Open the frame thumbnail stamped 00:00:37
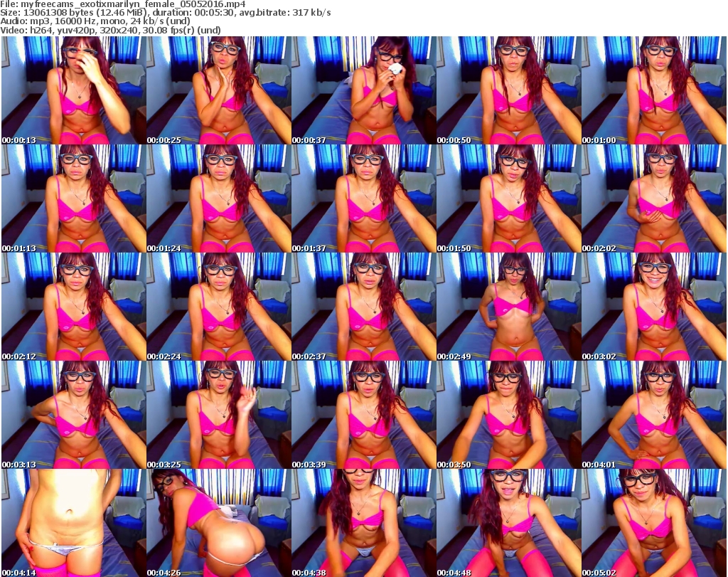The width and height of the screenshot is (728, 577). coord(364,90)
